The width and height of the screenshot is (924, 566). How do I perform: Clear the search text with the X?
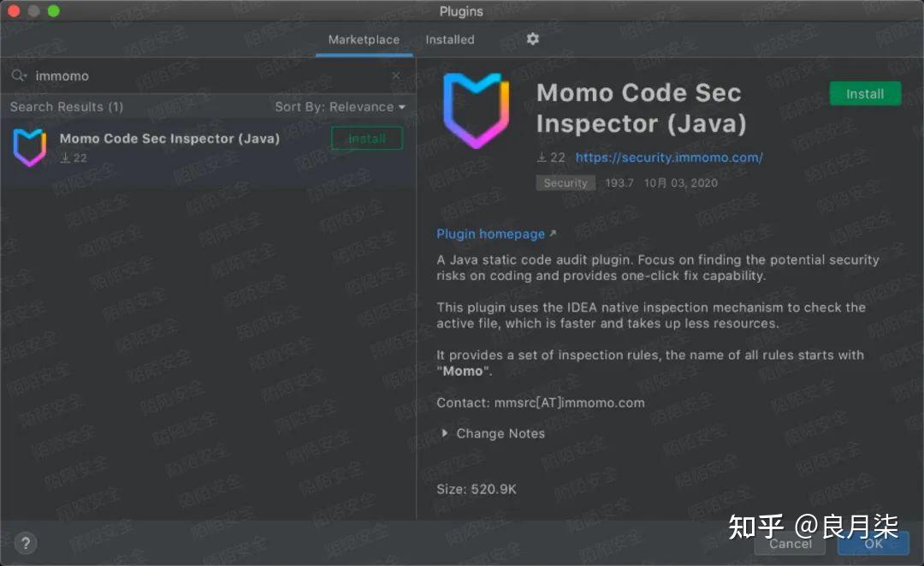396,75
